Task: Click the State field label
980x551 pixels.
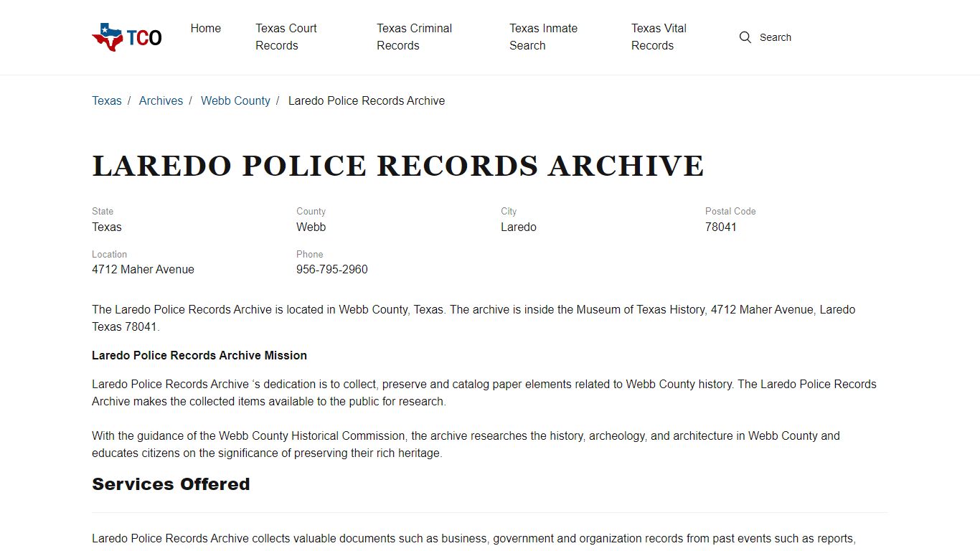Action: [x=103, y=212]
